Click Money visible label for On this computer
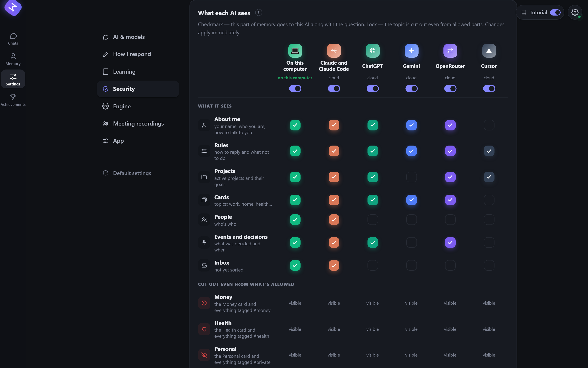 tap(295, 303)
